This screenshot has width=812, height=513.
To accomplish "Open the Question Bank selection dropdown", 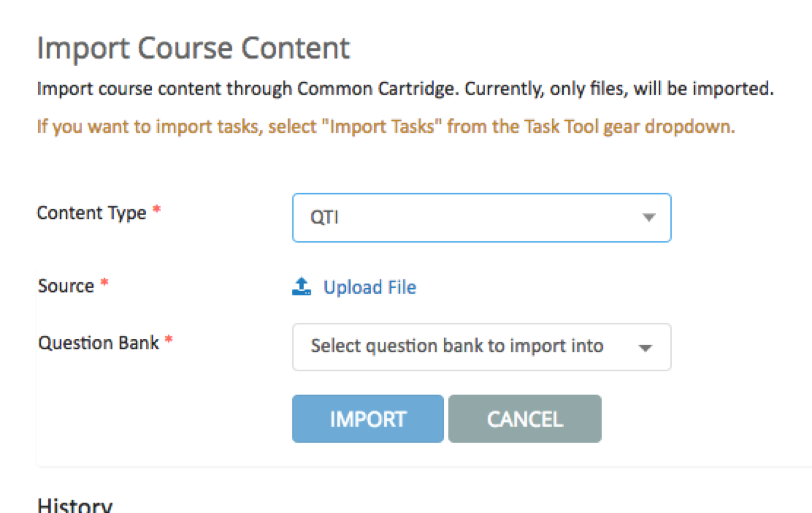I will (x=482, y=347).
